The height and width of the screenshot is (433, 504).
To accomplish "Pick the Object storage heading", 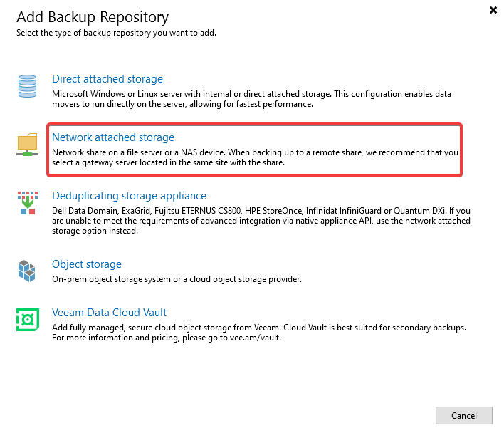I will tap(87, 264).
